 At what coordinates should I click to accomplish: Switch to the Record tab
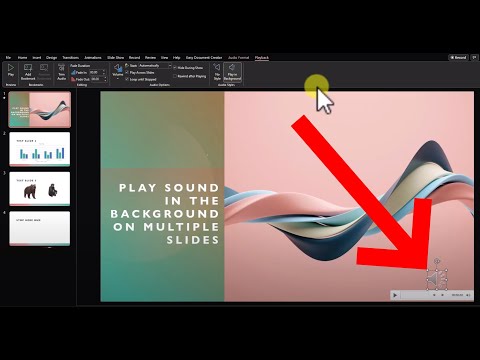[134, 58]
